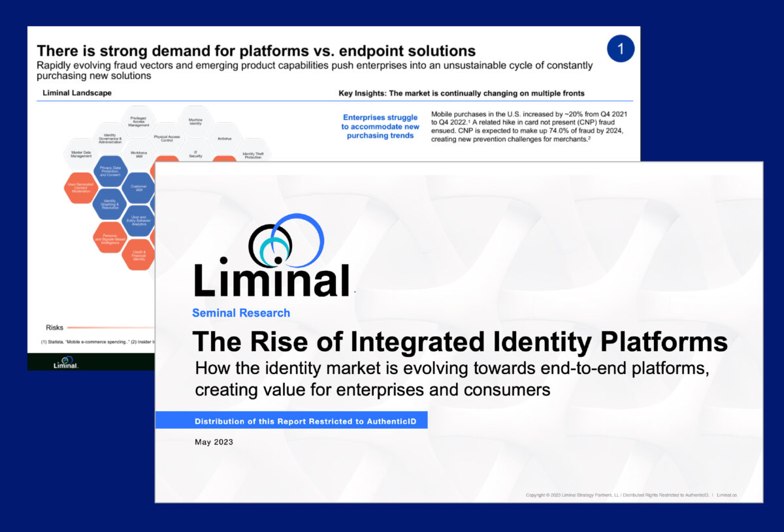Click the Credit & Financial Identity hexagon
The image size is (784, 532).
tap(139, 253)
